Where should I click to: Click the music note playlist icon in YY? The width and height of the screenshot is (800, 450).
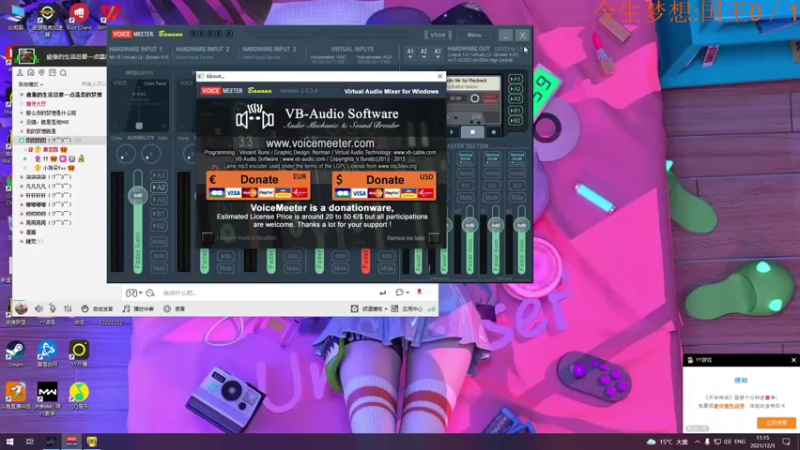126,309
